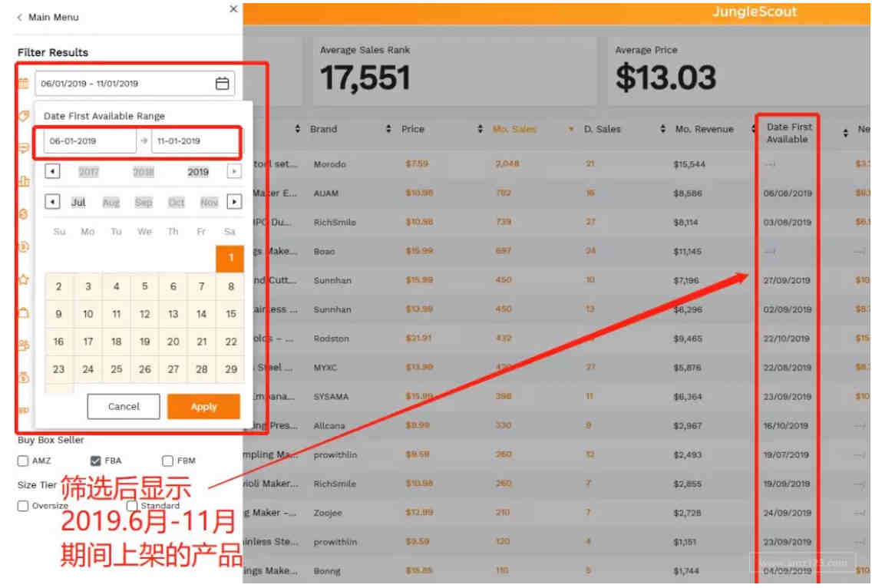Close the filter panel with the X
Image resolution: width=872 pixels, height=588 pixels.
coord(233,9)
